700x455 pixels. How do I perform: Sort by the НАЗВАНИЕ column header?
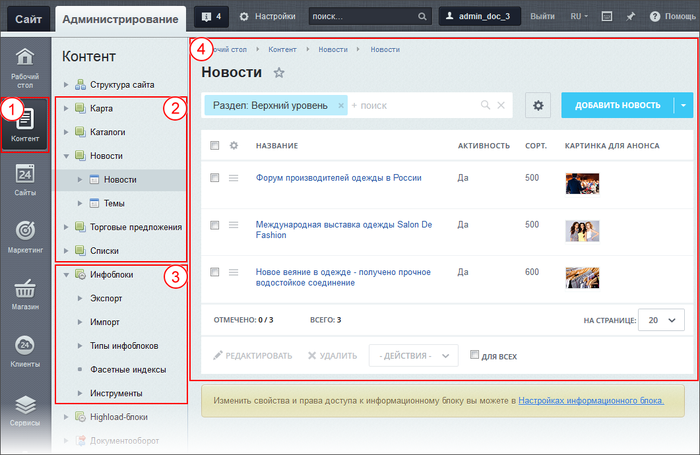point(277,146)
